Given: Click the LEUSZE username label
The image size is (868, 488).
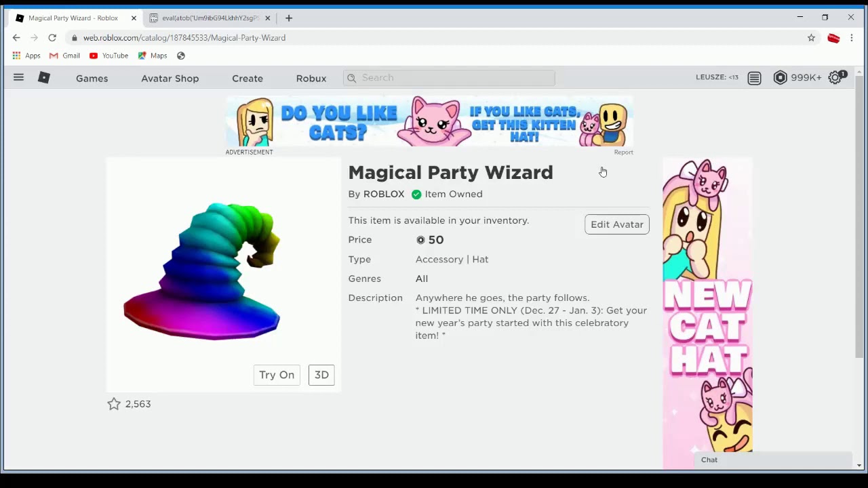Looking at the screenshot, I should pyautogui.click(x=717, y=77).
